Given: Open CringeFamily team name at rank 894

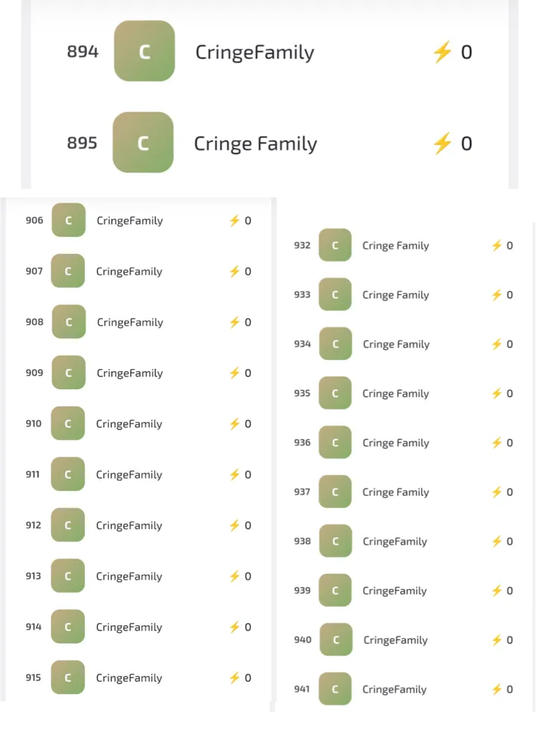Looking at the screenshot, I should tap(255, 53).
